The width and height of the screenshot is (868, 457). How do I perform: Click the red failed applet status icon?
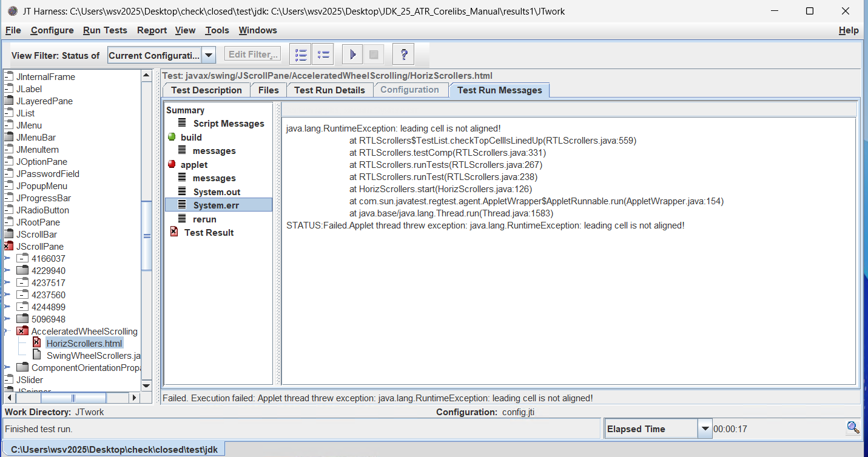tap(172, 164)
